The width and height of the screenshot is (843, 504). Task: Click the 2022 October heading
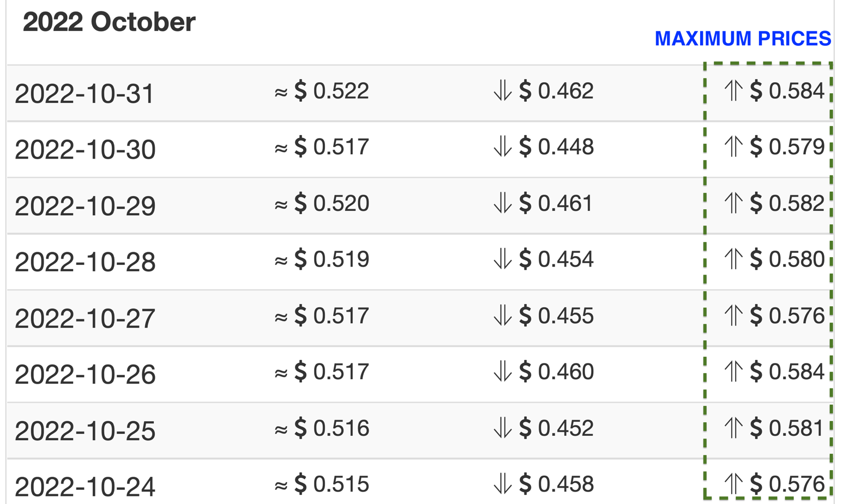coord(109,22)
